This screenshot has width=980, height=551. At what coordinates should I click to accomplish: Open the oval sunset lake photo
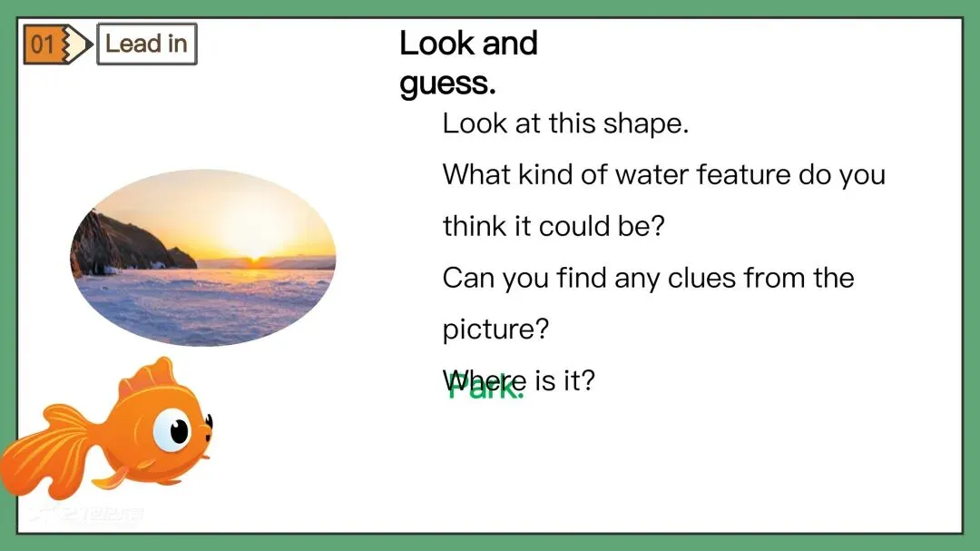point(202,258)
